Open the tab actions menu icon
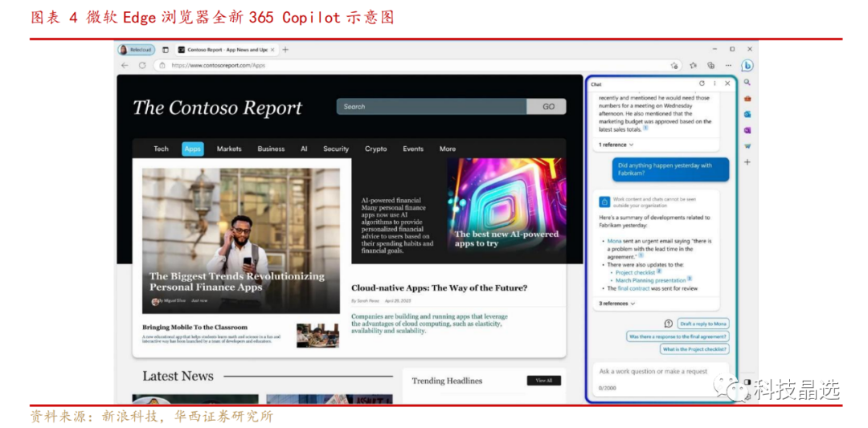Image resolution: width=868 pixels, height=428 pixels. pyautogui.click(x=166, y=50)
